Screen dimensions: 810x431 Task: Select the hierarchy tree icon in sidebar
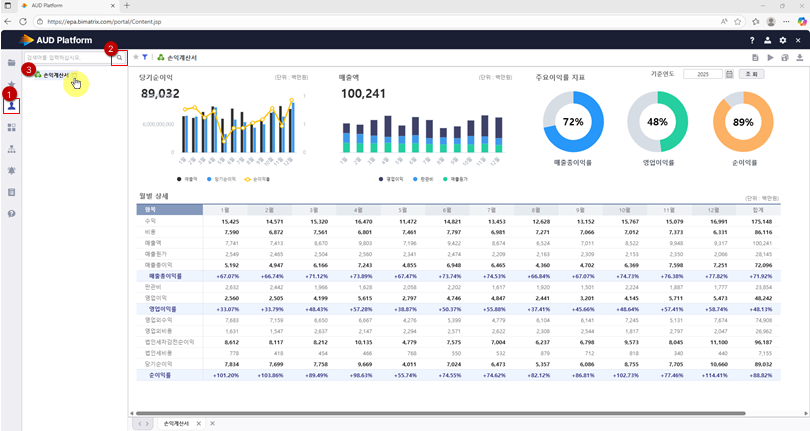(x=12, y=149)
